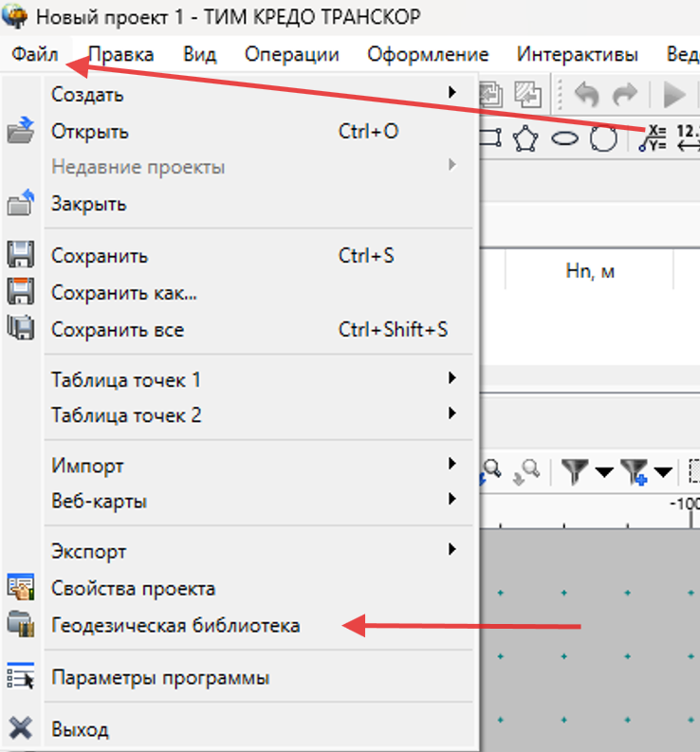Viewport: 700px width, 752px height.
Task: Click the close folder icon beside Закрыть
Action: [x=21, y=203]
